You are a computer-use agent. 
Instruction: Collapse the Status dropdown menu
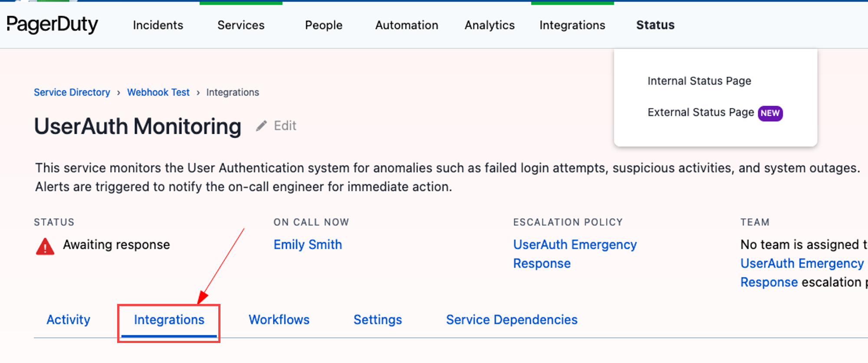point(655,25)
